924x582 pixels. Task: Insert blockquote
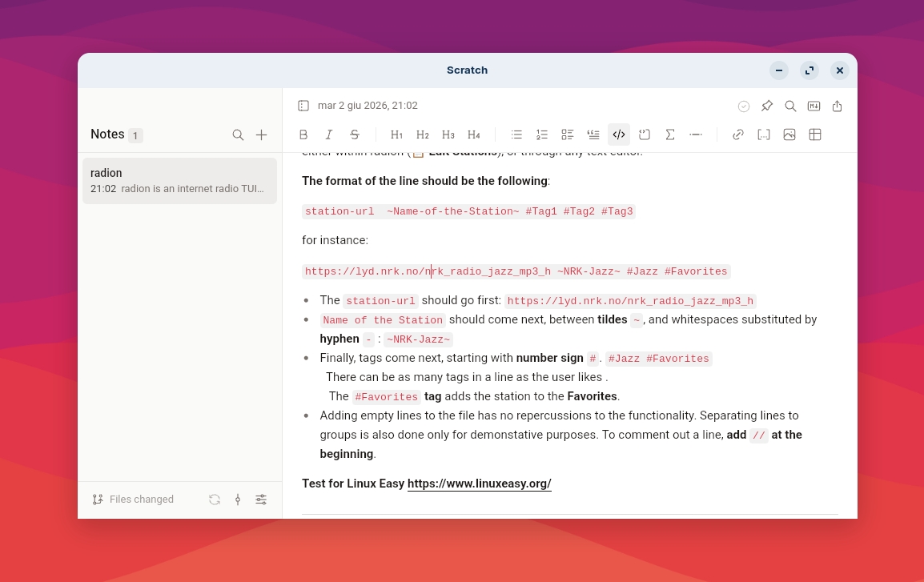593,135
